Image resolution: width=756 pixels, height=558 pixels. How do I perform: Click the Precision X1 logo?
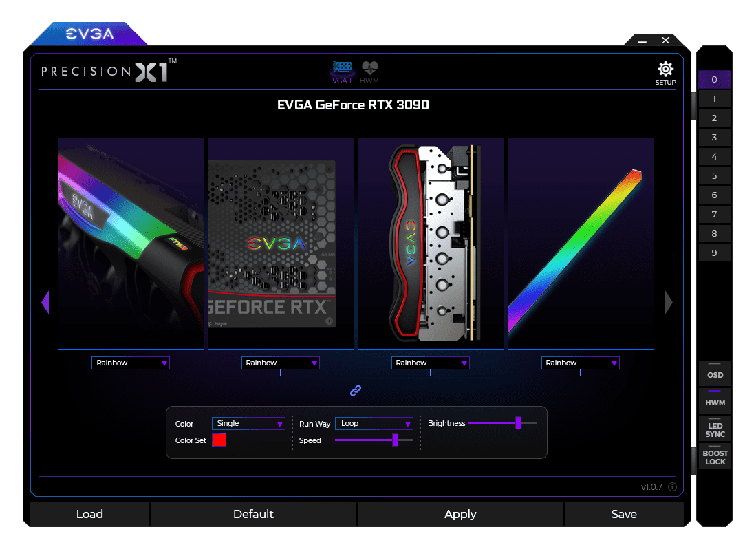coord(109,72)
